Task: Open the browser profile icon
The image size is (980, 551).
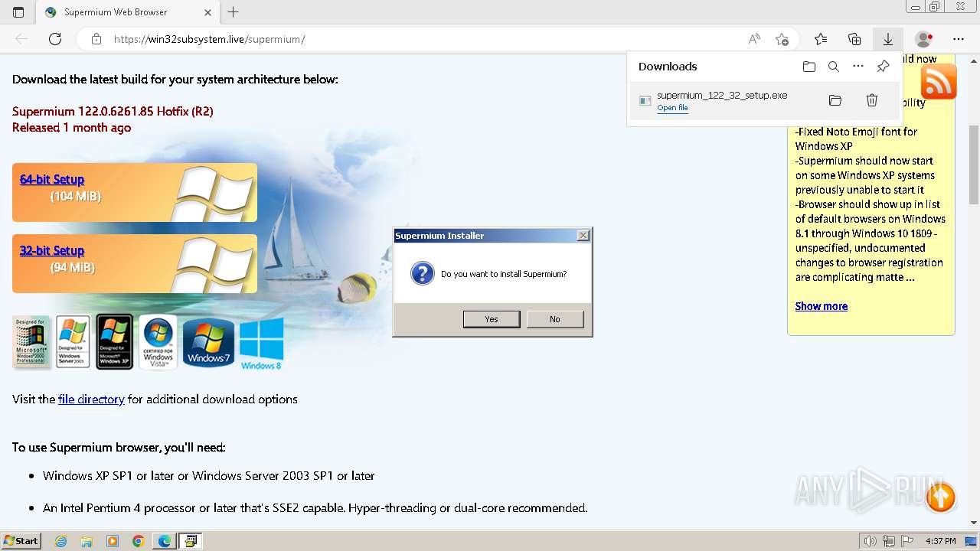Action: pyautogui.click(x=924, y=39)
